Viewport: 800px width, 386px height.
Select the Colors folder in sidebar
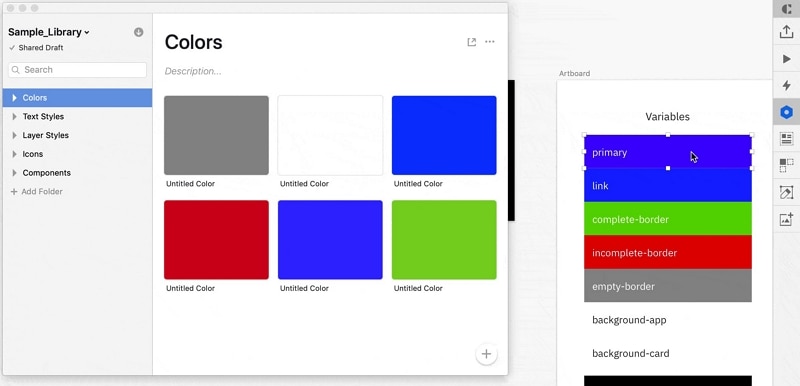point(77,97)
